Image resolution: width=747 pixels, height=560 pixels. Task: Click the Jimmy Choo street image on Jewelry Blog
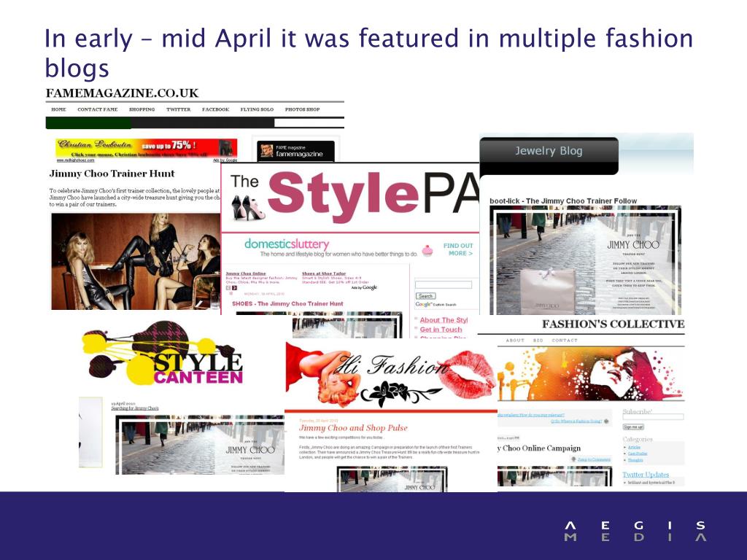[586, 260]
